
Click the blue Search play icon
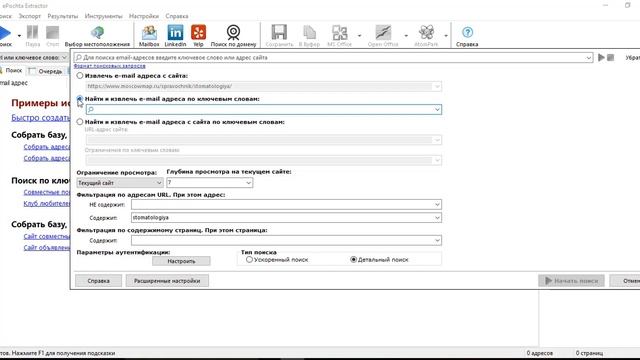click(5, 33)
